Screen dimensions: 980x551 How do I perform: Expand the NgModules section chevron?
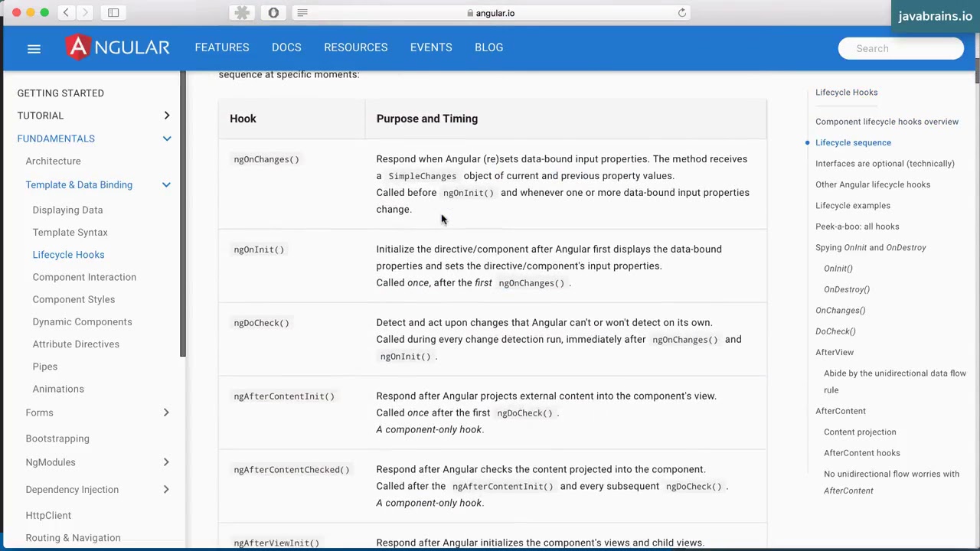[x=166, y=462]
